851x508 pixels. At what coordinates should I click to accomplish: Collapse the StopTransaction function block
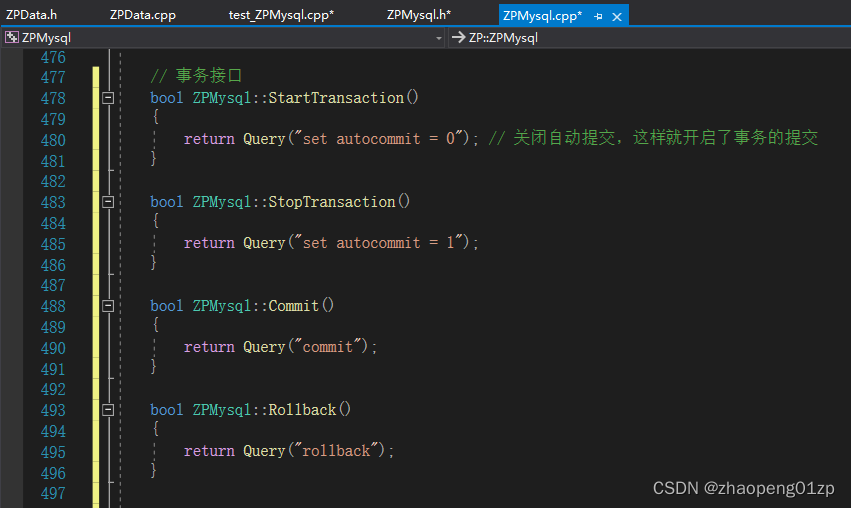(x=108, y=202)
